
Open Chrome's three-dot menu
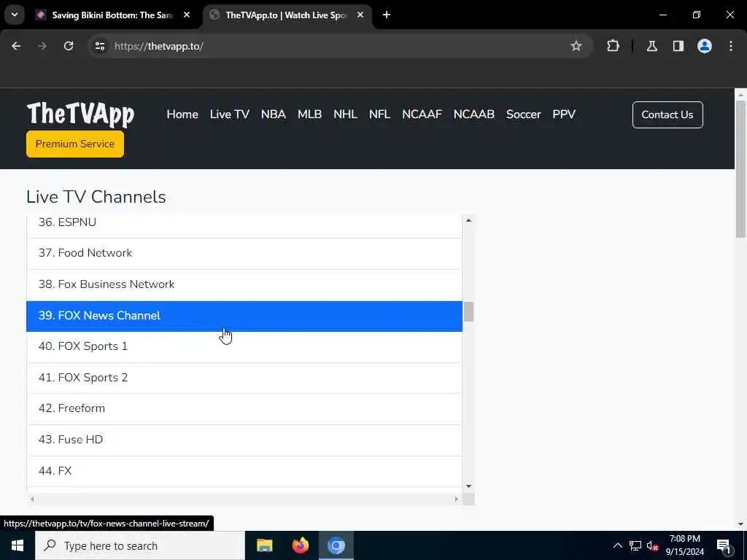pyautogui.click(x=730, y=46)
